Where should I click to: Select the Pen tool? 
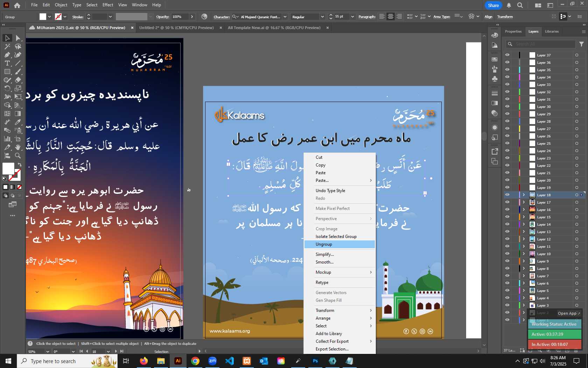pos(7,55)
